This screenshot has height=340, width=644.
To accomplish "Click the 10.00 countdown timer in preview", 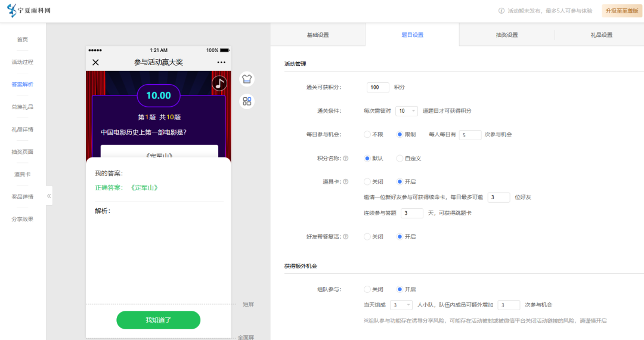I will coord(159,95).
